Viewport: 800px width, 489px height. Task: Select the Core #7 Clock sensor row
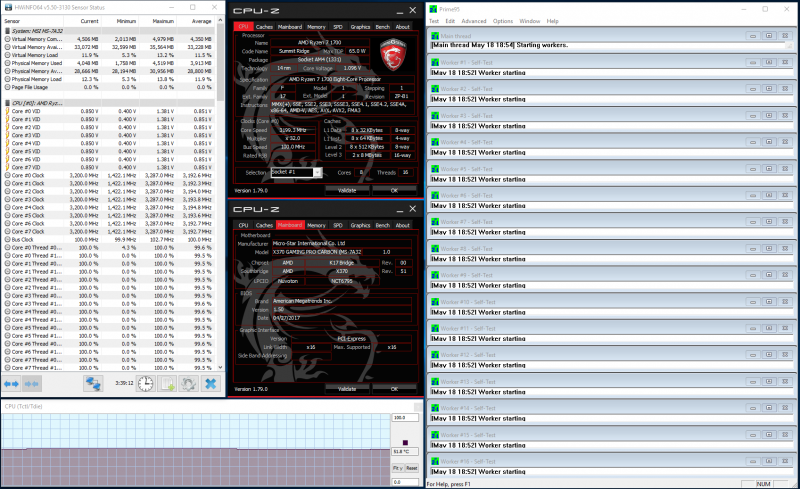click(x=109, y=231)
